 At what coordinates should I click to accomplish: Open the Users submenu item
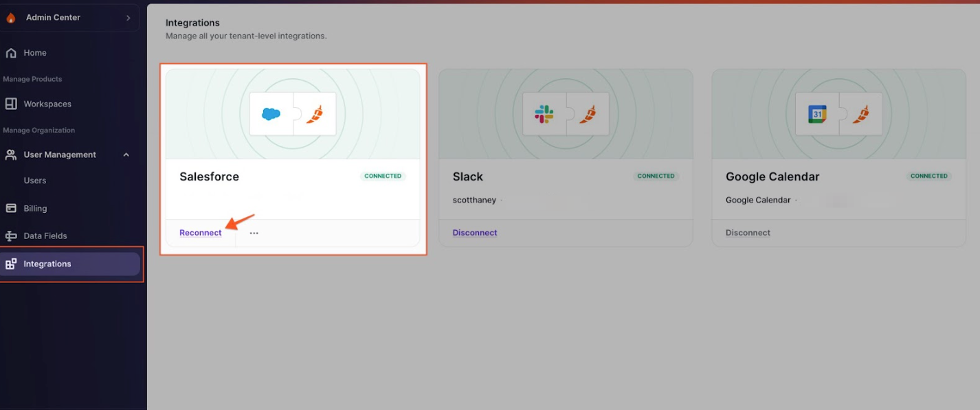coord(35,181)
